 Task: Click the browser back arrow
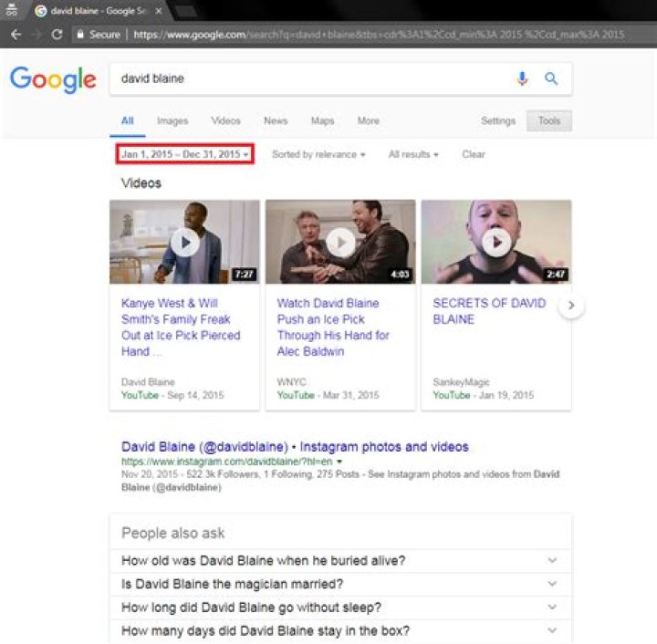click(x=16, y=35)
